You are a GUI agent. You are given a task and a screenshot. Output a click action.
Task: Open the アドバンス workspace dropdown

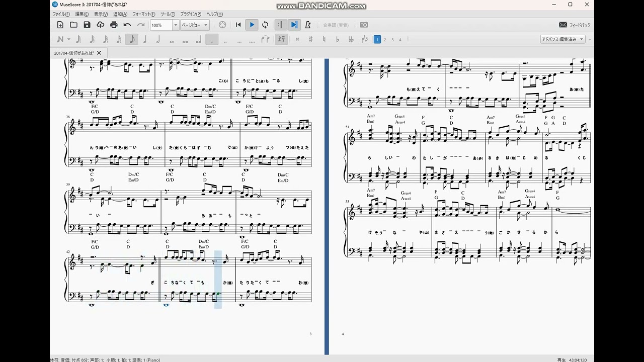pos(562,39)
